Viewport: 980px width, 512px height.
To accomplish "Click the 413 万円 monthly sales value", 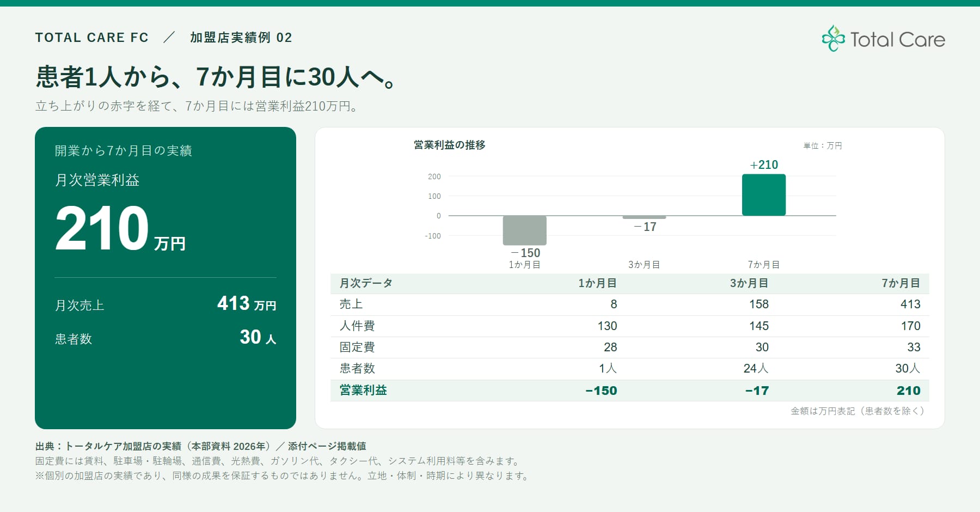I will (247, 303).
